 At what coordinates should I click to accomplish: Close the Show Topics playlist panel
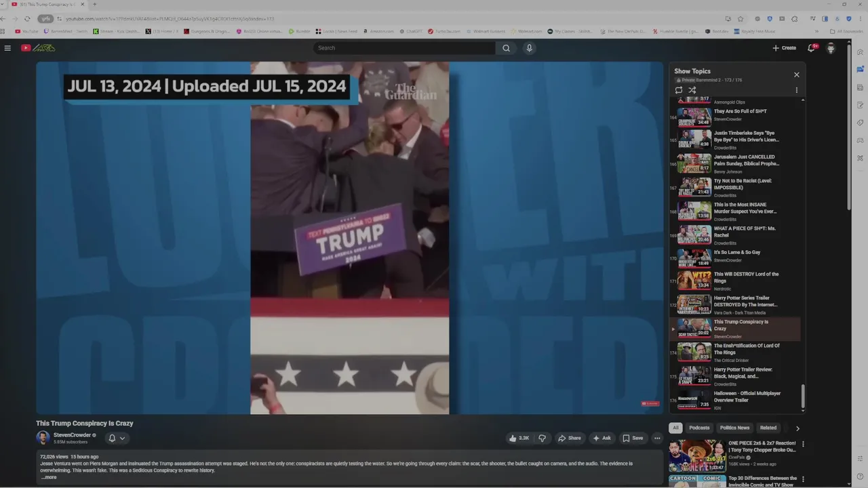797,75
